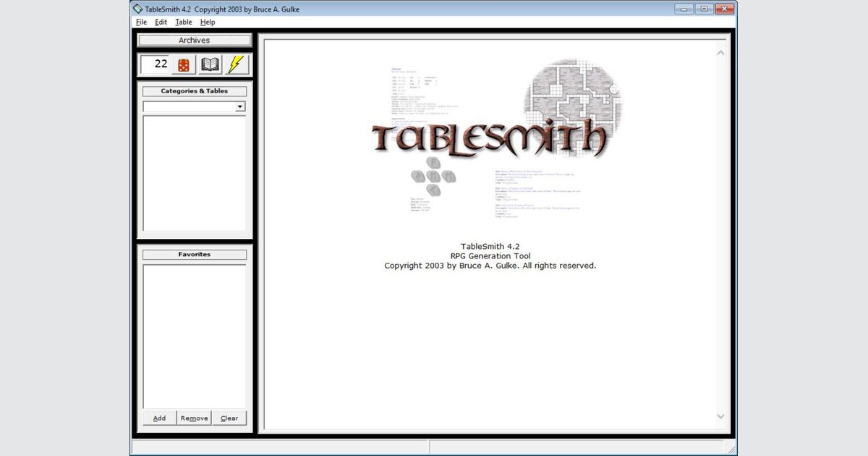Roll the dice icon to generate a result
This screenshot has height=456, width=868.
[182, 64]
